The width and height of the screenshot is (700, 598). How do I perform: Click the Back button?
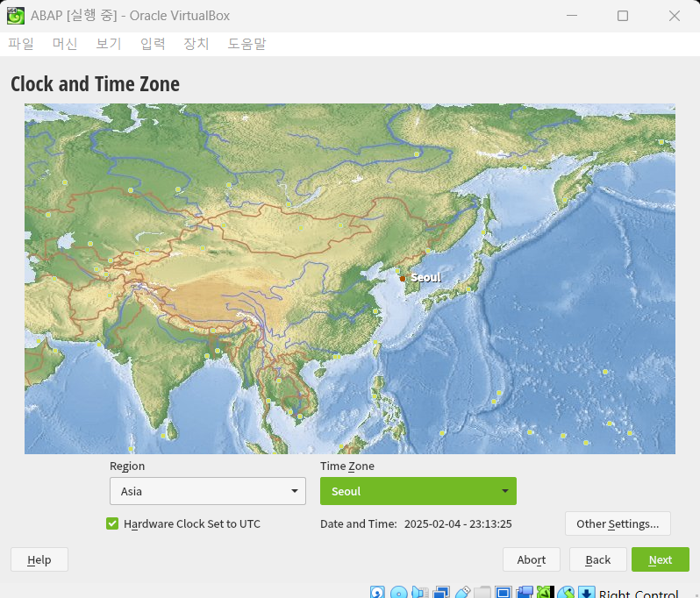click(x=597, y=559)
